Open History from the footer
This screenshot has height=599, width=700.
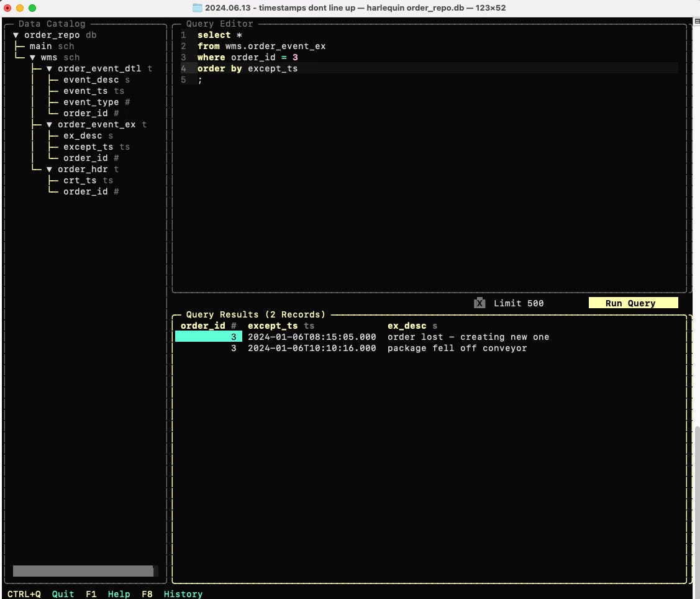click(183, 593)
